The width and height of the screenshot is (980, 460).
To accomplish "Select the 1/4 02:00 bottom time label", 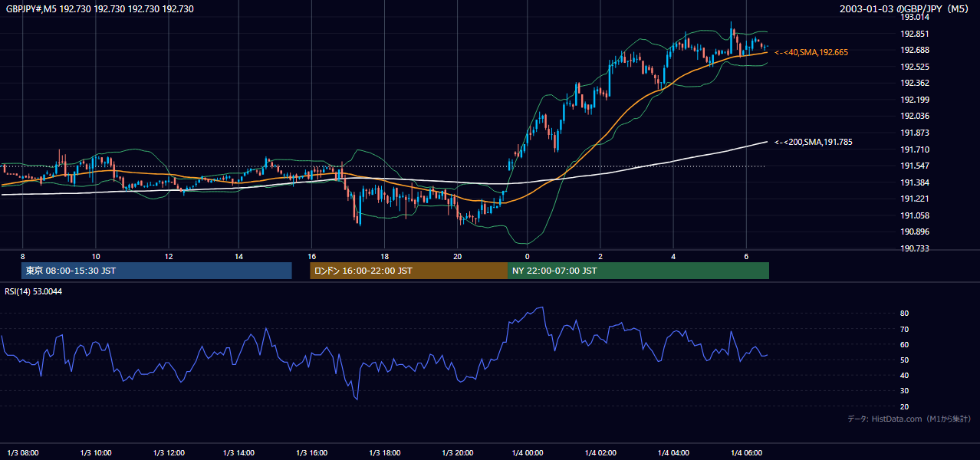I will pyautogui.click(x=600, y=452).
